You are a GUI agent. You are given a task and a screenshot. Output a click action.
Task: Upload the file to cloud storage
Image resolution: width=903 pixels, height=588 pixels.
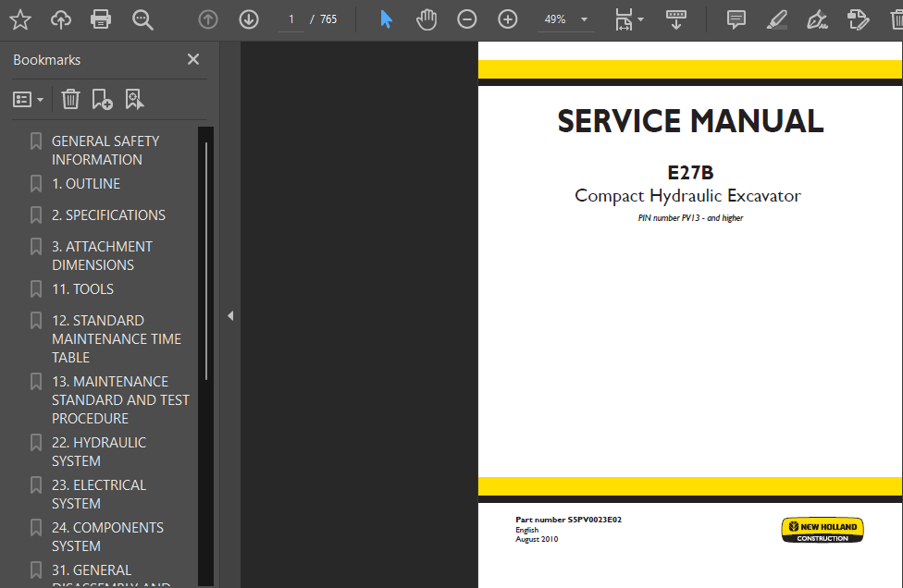click(x=60, y=19)
